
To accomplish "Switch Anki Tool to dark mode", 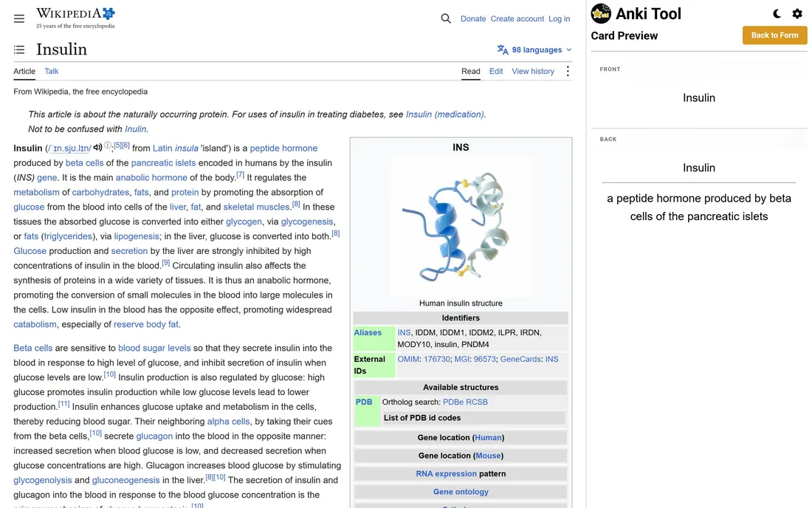I will click(x=777, y=14).
